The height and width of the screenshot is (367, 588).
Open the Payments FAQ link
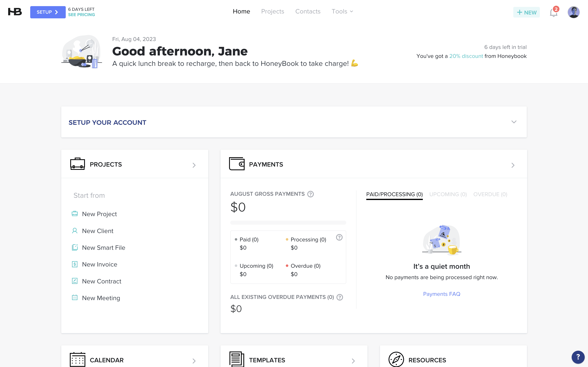[441, 294]
